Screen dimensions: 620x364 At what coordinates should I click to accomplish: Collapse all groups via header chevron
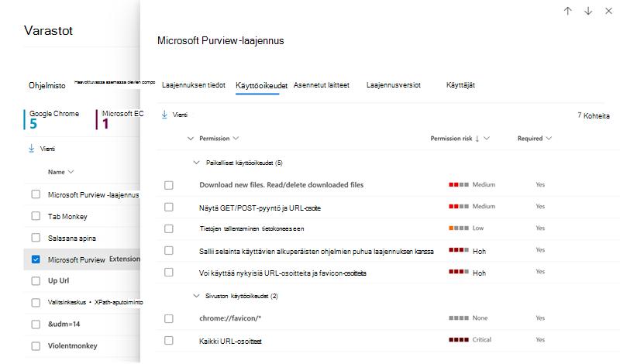(x=191, y=139)
